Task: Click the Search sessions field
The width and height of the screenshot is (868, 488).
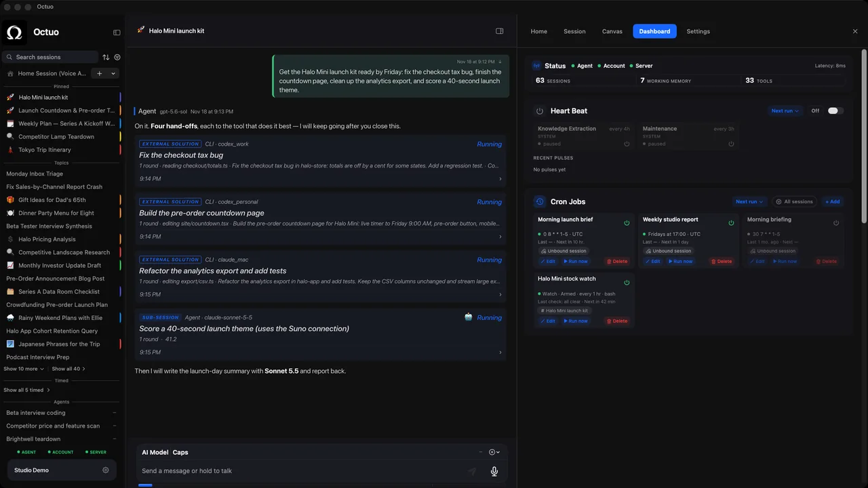Action: pos(50,57)
